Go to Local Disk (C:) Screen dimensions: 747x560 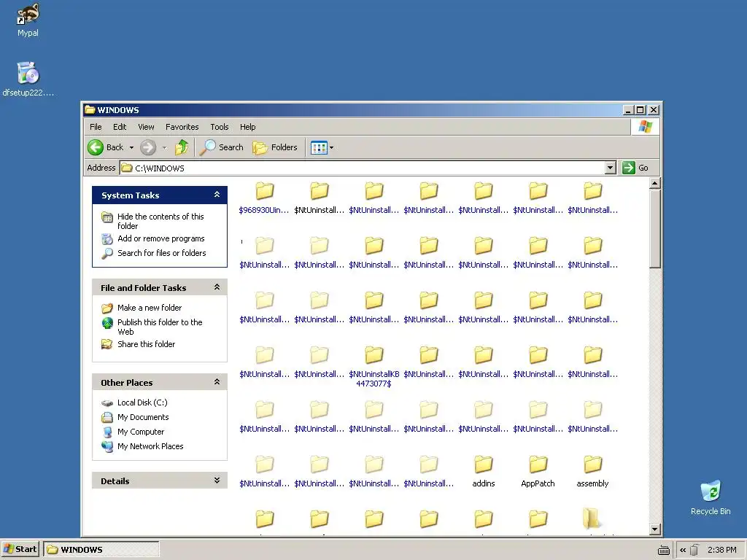(142, 402)
